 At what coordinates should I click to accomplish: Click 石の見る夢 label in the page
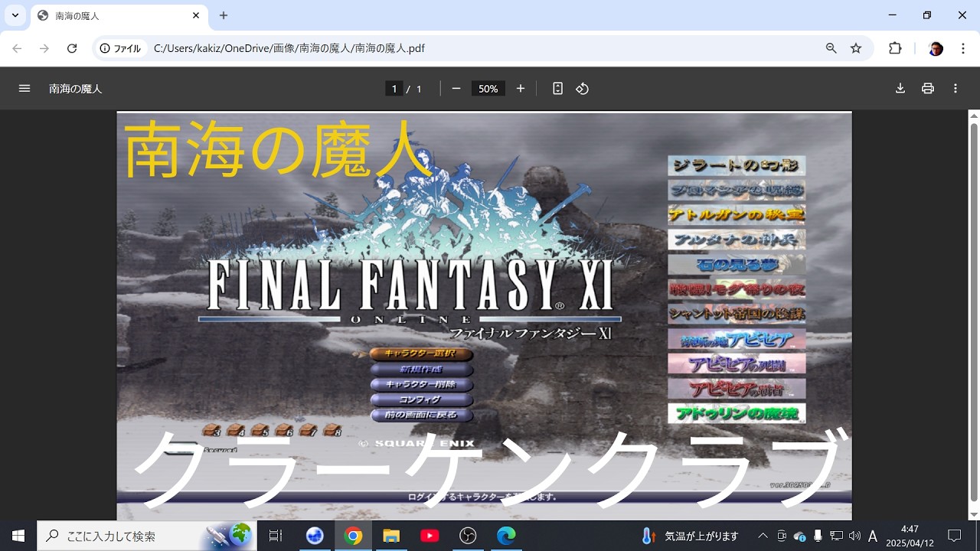pyautogui.click(x=737, y=265)
